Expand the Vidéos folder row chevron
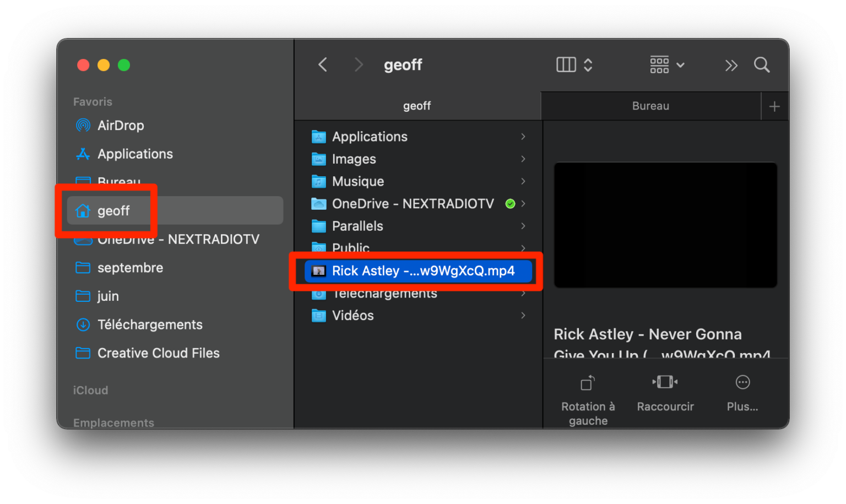 (523, 316)
